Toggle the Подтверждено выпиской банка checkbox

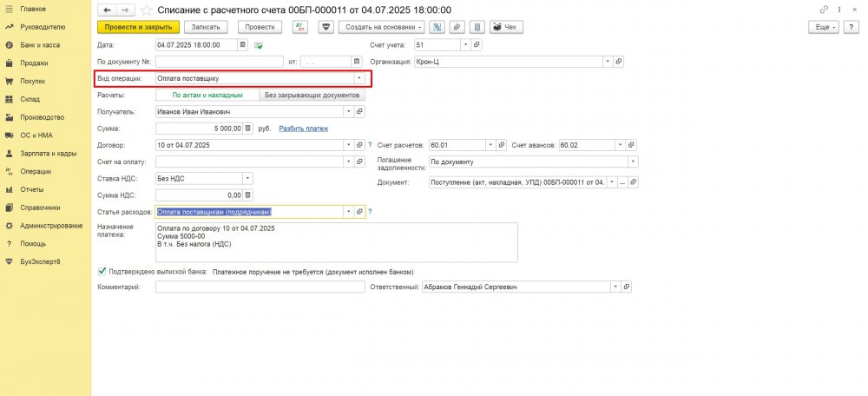(x=104, y=271)
